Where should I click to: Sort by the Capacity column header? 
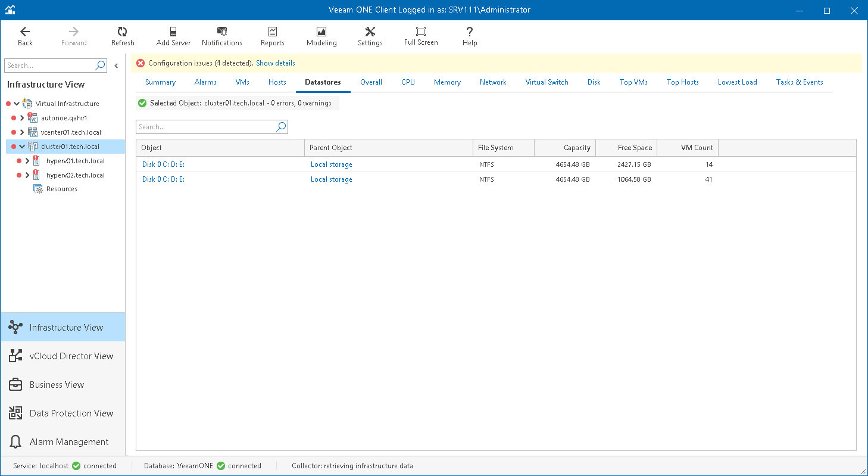tap(565, 148)
